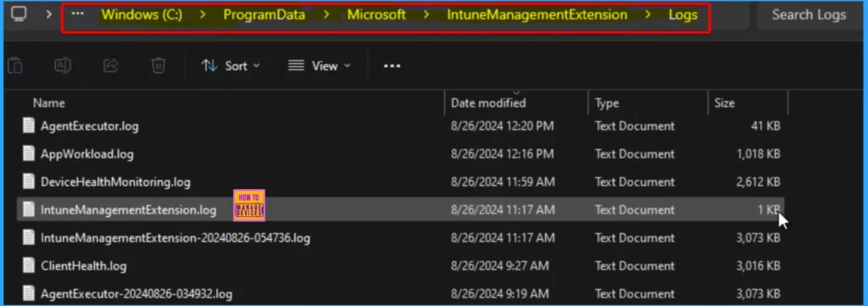Expand the chevron after Windows (C:)
868x306 pixels.
(x=203, y=15)
